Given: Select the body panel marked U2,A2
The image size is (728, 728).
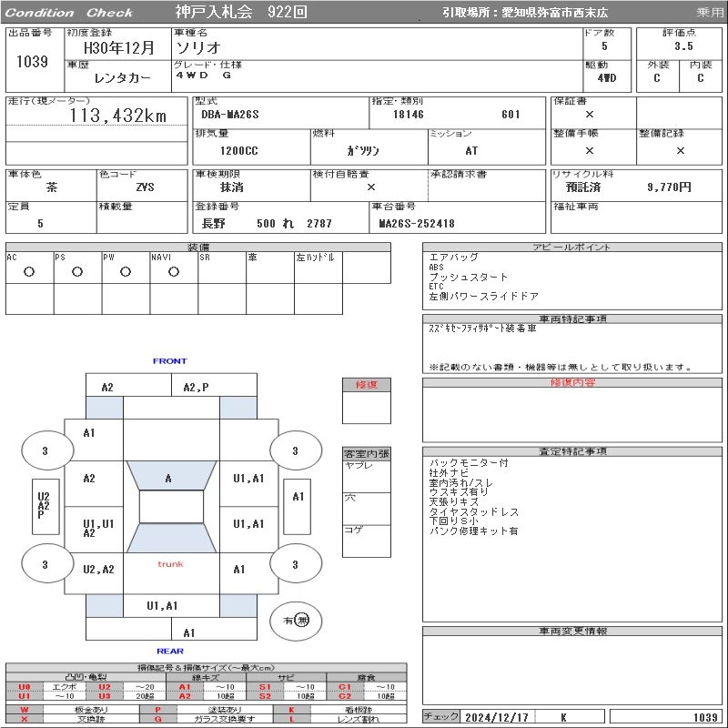Looking at the screenshot, I should (x=97, y=570).
